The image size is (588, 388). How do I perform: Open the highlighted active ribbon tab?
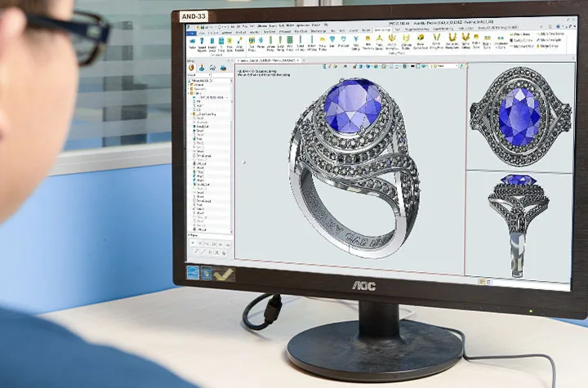pyautogui.click(x=382, y=30)
